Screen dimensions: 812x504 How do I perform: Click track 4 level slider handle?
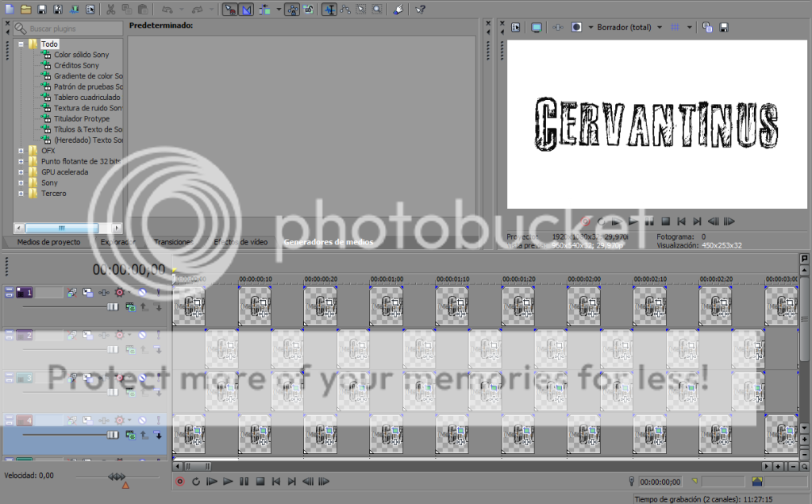pos(113,435)
